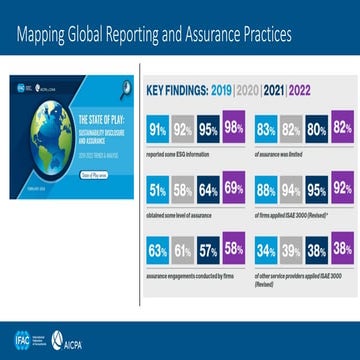Screen dimensions: 360x360
Task: Select the 2021 year label
Action: [x=274, y=90]
